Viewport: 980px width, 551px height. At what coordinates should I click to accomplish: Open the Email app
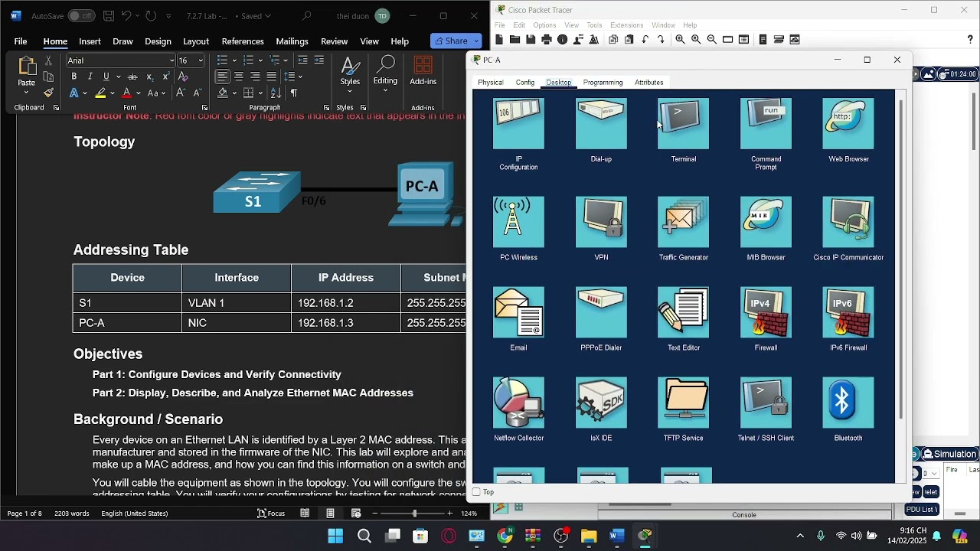pos(518,312)
